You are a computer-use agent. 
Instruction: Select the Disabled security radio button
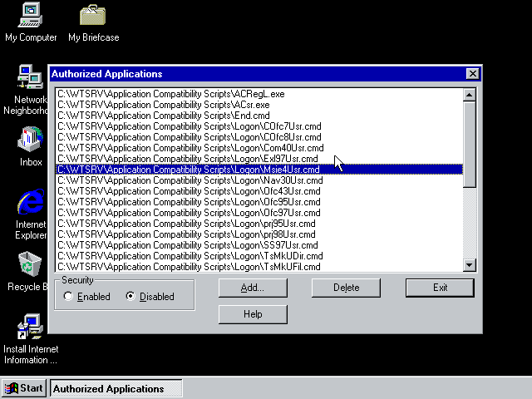pyautogui.click(x=131, y=297)
